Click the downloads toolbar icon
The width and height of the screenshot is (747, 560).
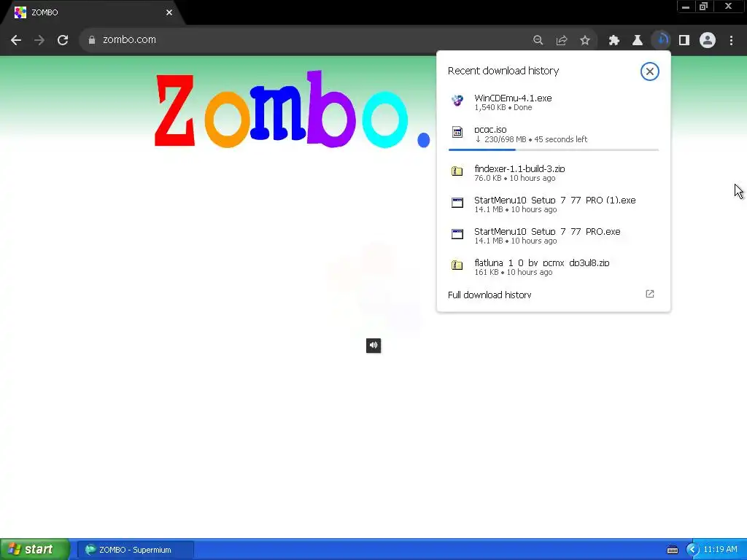click(x=661, y=40)
